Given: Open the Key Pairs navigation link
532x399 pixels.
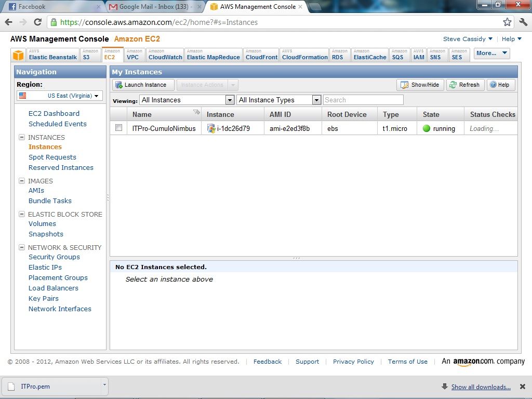Looking at the screenshot, I should coord(44,299).
